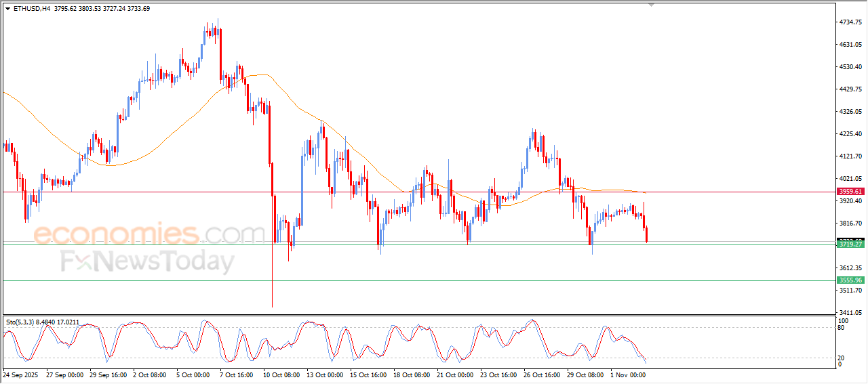
Task: Click the last red candlestick on the chart
Action: pyautogui.click(x=647, y=234)
